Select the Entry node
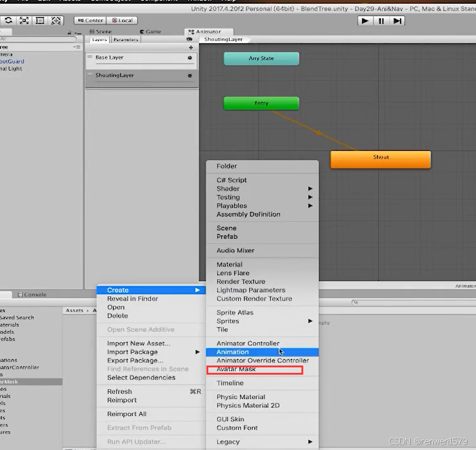Viewport: 476px width, 450px height. [262, 103]
